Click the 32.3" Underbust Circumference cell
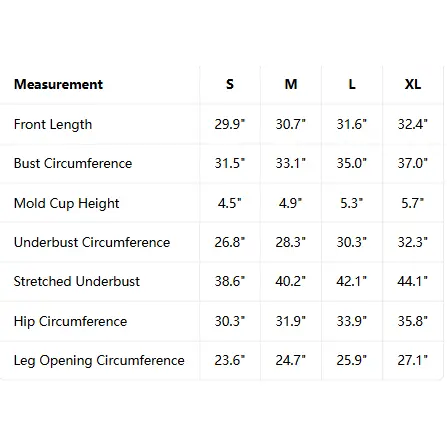 (413, 242)
